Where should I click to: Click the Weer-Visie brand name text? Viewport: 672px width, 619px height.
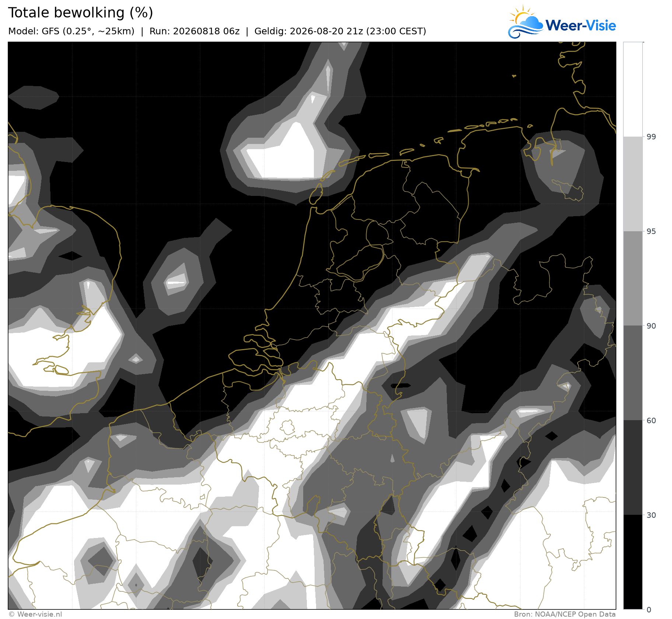[581, 25]
